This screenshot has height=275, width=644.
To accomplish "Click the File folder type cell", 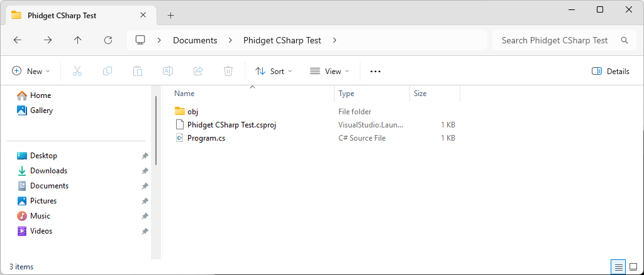I will coord(355,112).
